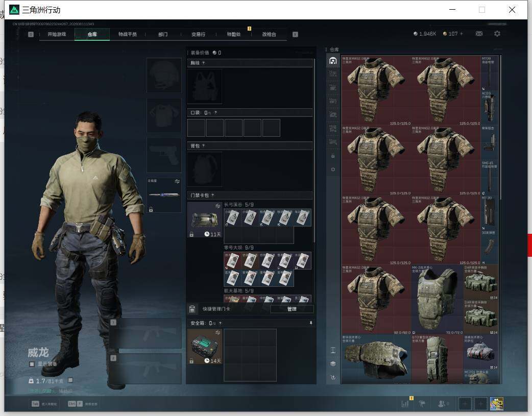Open the settings gear in top bar
532x416 pixels.
(497, 34)
